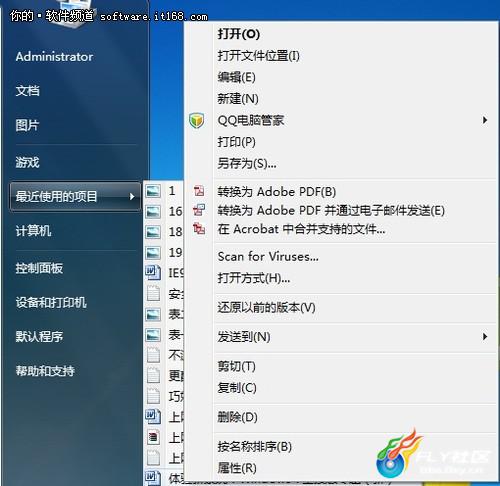This screenshot has width=500, height=486.
Task: Click the Acrobat merge files icon
Action: coord(199,229)
